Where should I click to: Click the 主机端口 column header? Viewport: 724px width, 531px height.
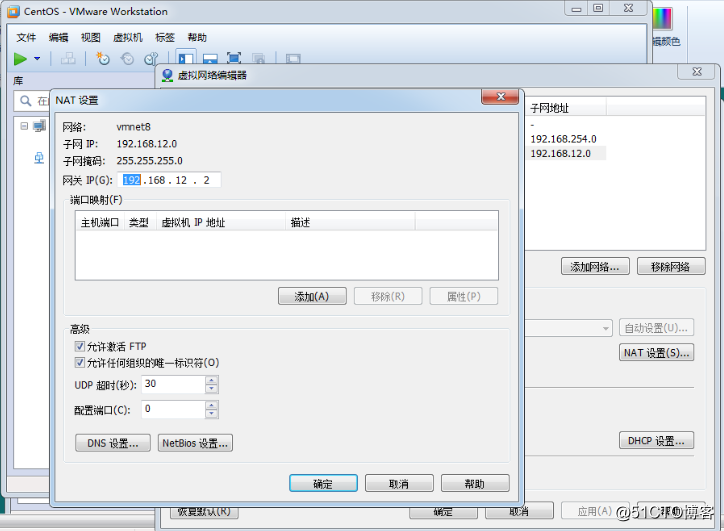pyautogui.click(x=100, y=223)
